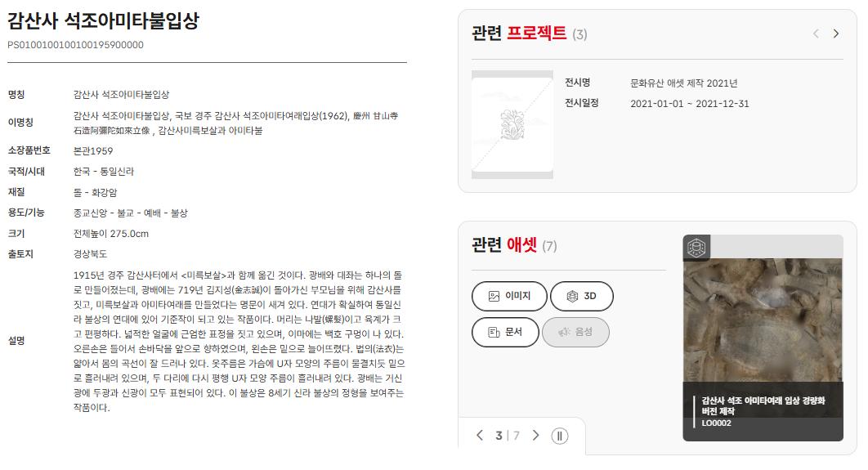Click the exhibition dates 2021-01-01 ~ 2021-12-31
Image resolution: width=868 pixels, height=470 pixels.
click(689, 104)
